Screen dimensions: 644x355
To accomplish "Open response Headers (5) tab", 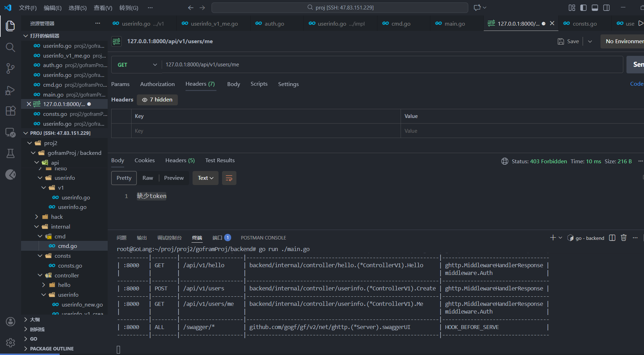I will click(180, 160).
